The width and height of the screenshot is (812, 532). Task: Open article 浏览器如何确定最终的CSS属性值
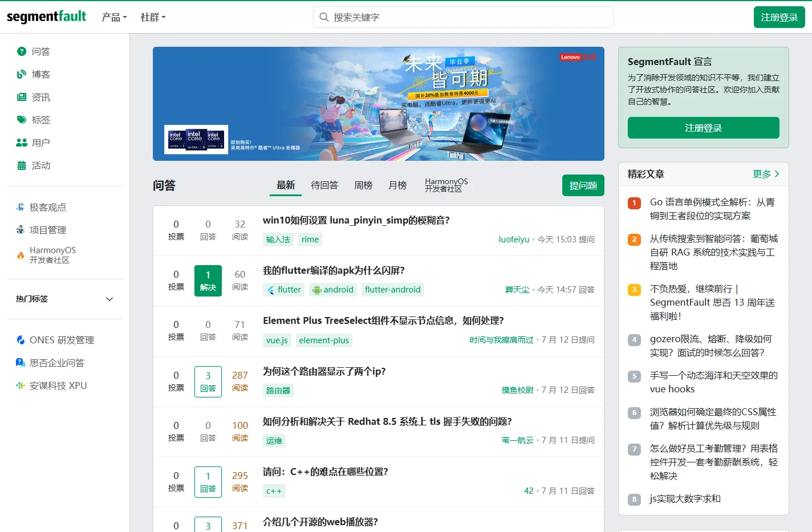713,419
